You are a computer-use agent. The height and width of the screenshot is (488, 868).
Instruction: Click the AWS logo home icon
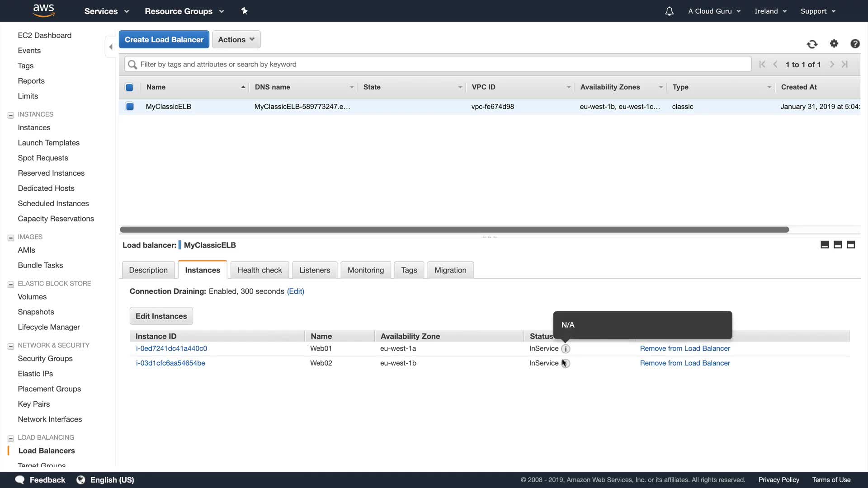[x=44, y=10]
